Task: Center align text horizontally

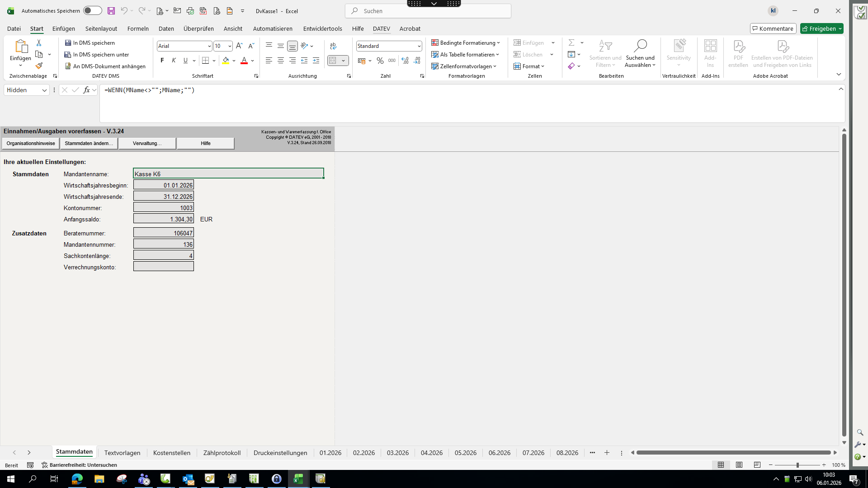Action: pos(281,61)
